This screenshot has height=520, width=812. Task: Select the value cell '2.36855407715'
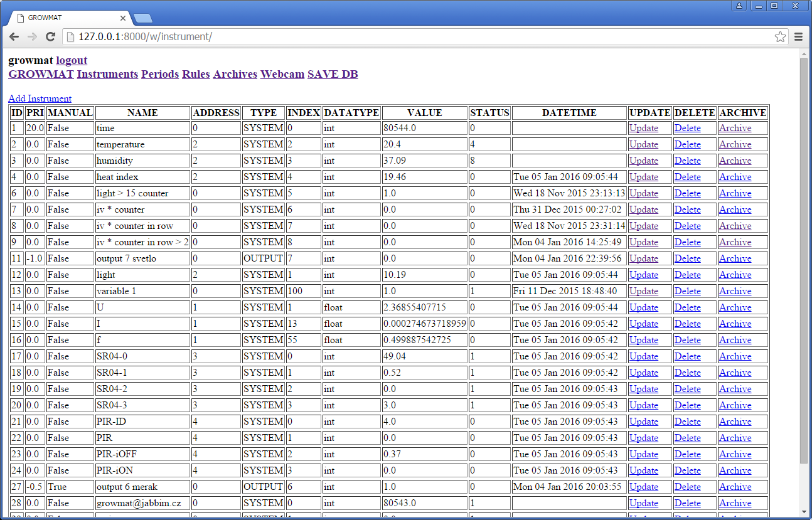425,307
